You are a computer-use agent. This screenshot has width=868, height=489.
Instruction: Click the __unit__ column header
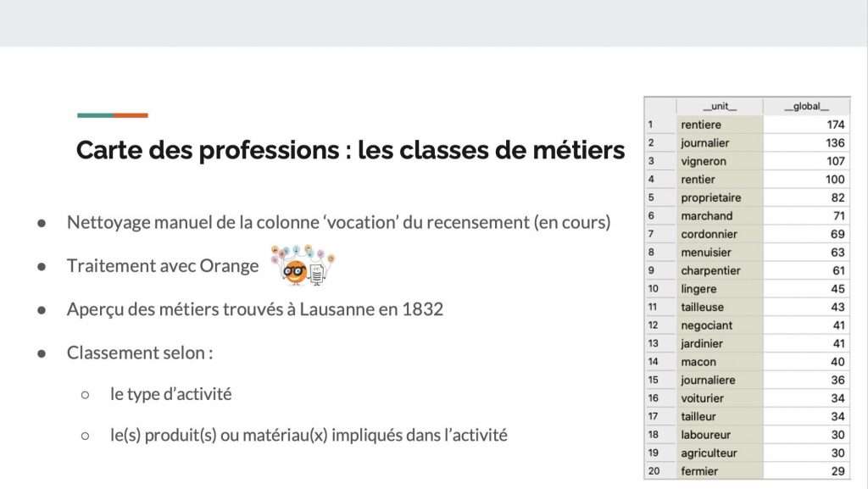pos(720,107)
